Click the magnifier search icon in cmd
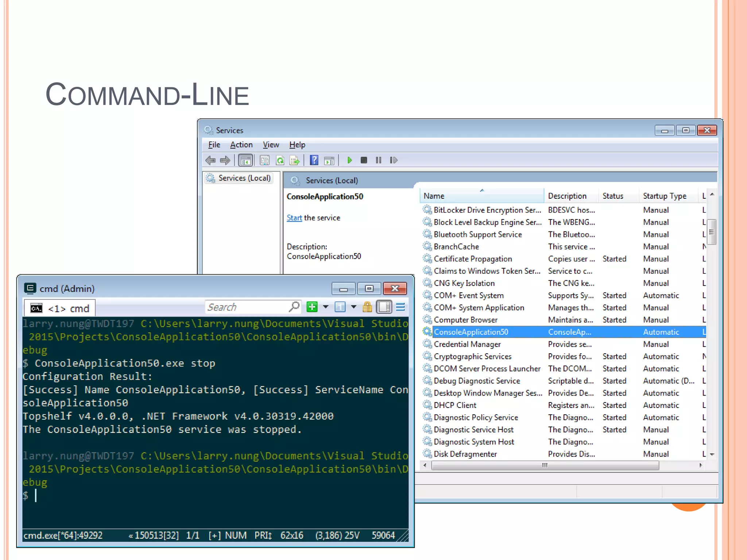 [x=294, y=307]
